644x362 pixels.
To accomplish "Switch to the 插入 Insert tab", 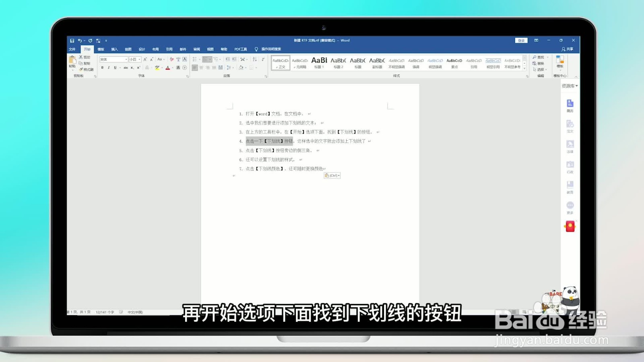I will [114, 49].
